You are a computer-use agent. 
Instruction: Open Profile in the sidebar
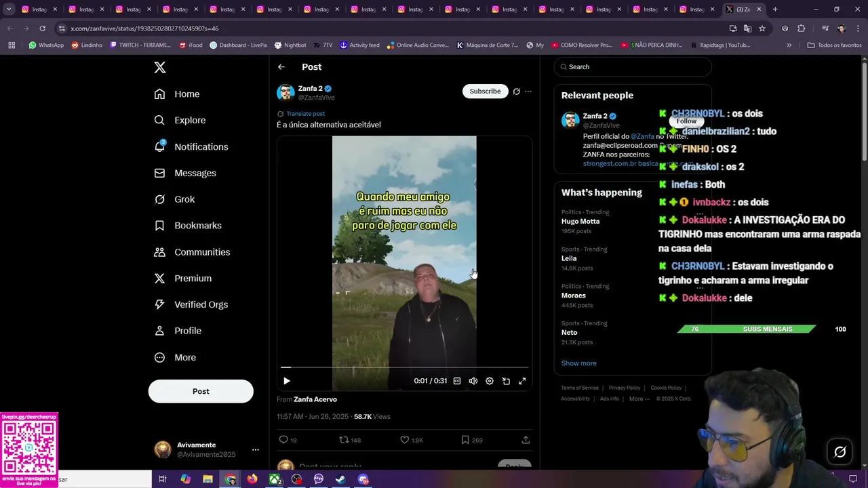point(177,331)
